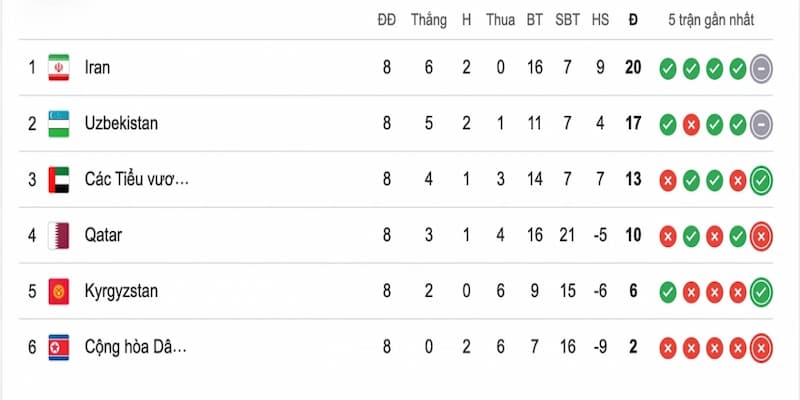Click the Qatar flag icon
This screenshot has height=400, width=800.
coord(59,235)
